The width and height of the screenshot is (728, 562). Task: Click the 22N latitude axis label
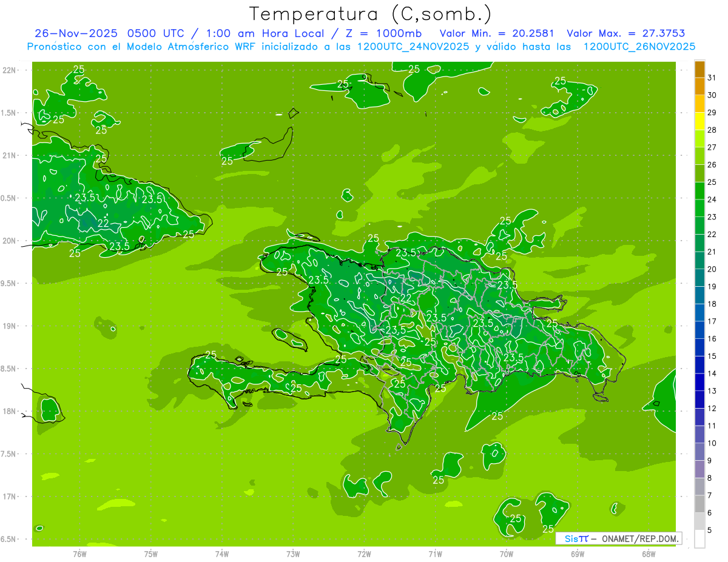9,70
